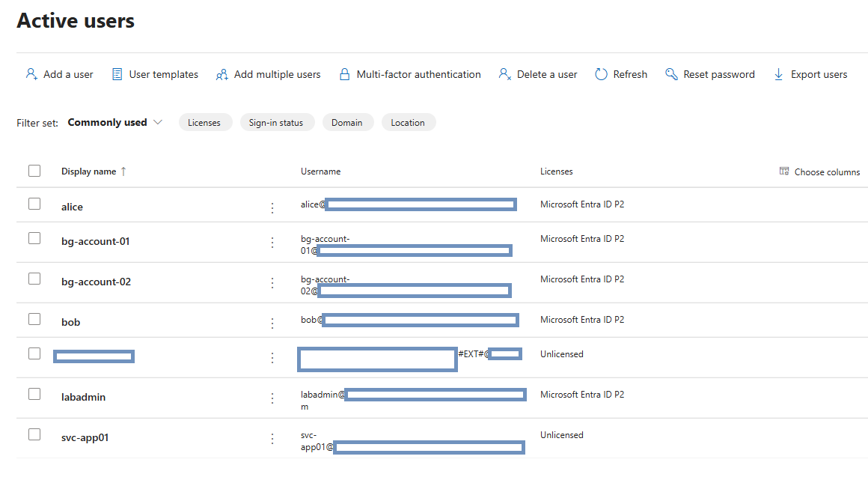Open more actions menu for svc-app01
The width and height of the screenshot is (868, 498).
[x=272, y=439]
